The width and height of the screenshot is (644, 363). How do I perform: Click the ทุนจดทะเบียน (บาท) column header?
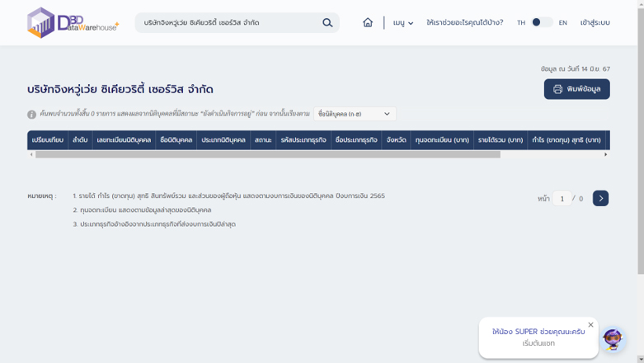(x=442, y=140)
